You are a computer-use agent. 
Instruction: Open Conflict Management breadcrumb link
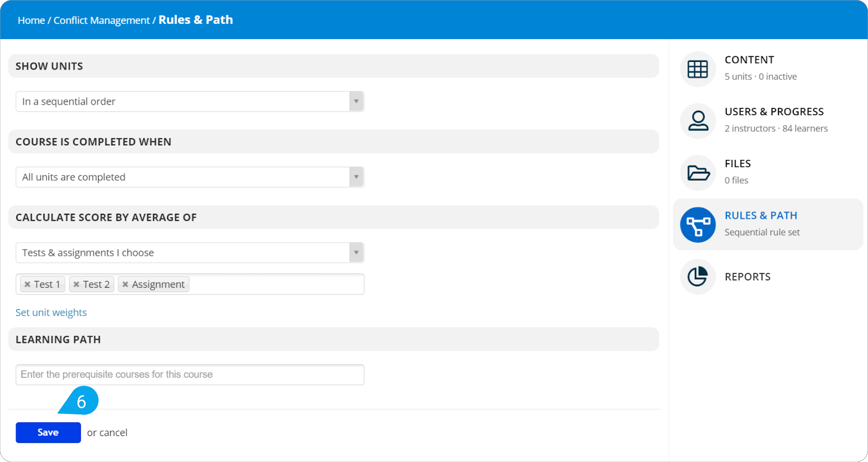[x=101, y=20]
